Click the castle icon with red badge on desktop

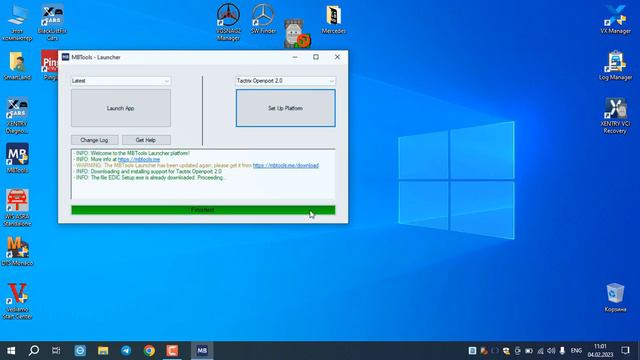tap(297, 33)
